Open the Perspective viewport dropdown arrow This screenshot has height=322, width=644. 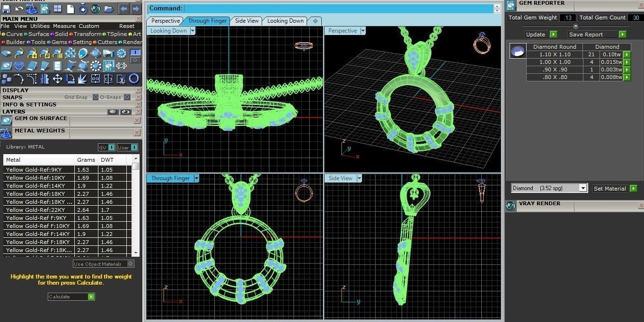pyautogui.click(x=363, y=31)
